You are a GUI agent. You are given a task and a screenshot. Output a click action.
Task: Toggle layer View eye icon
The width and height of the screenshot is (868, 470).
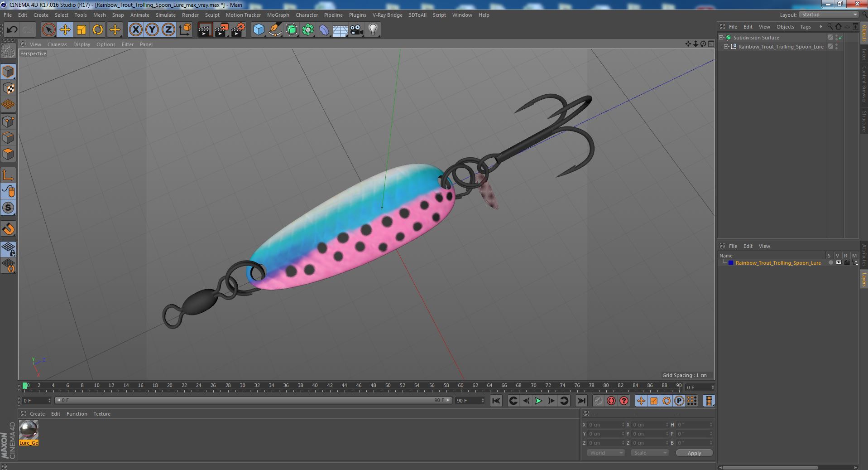coord(839,263)
